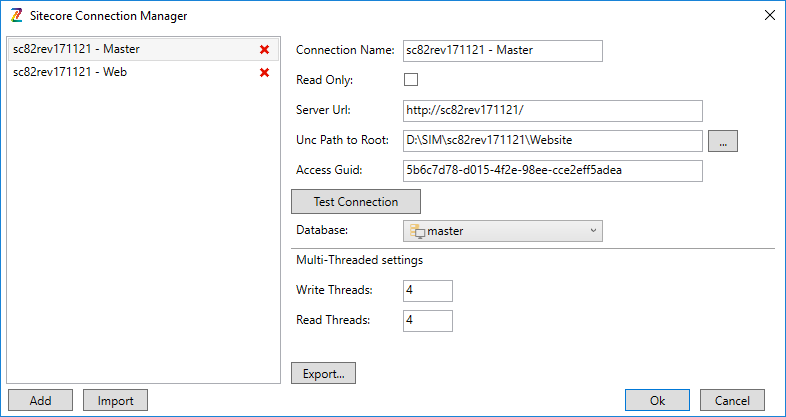
Task: Delete the sc82rev171121 - Web connection
Action: [x=265, y=73]
